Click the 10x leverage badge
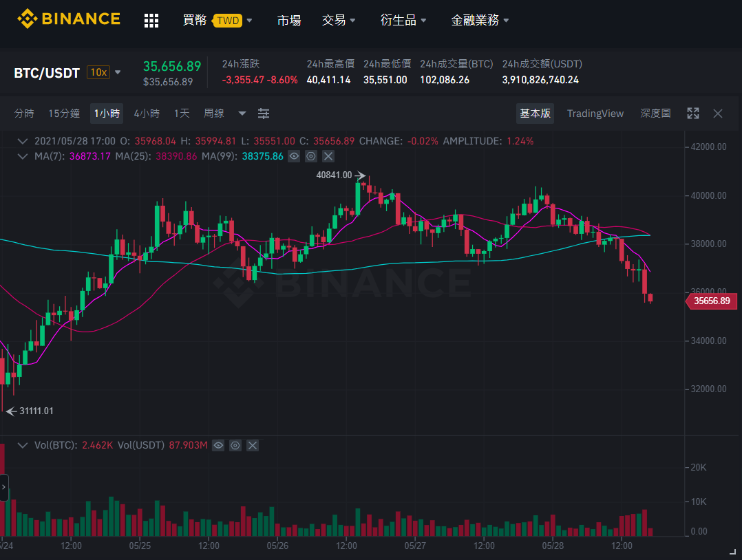The width and height of the screenshot is (742, 560). point(98,72)
